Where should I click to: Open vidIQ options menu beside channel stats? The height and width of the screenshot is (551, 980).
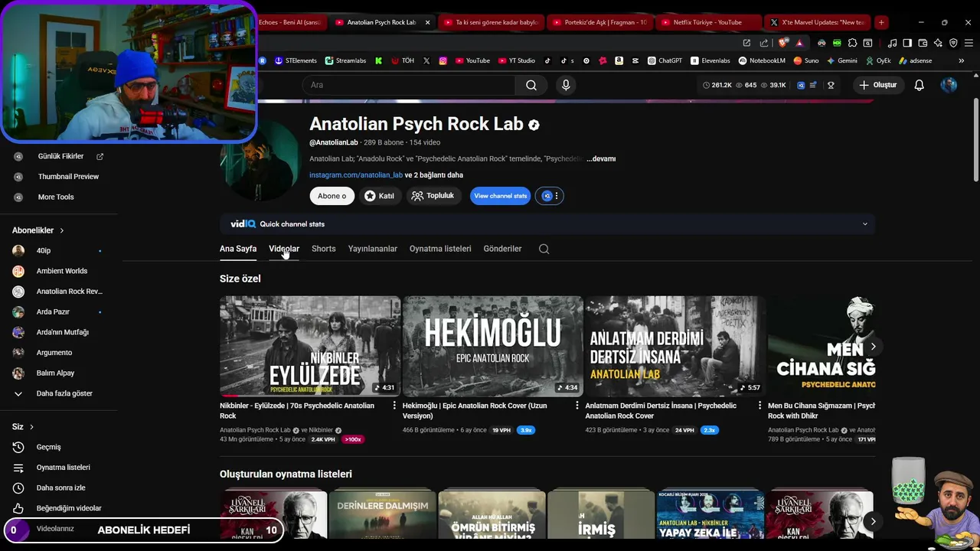(x=557, y=196)
